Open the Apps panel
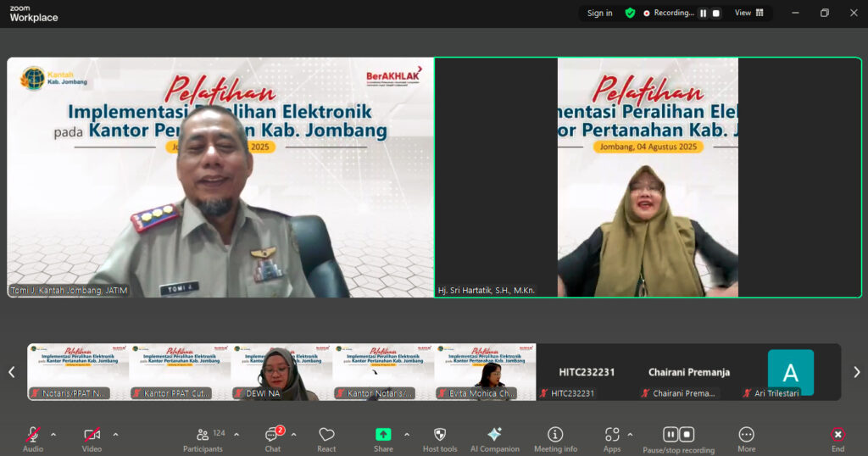 [612, 439]
